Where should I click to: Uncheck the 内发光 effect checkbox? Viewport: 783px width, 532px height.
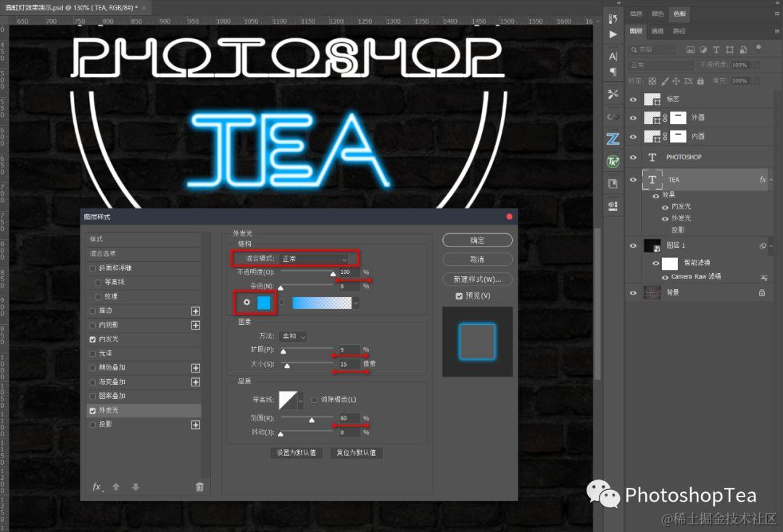[92, 339]
